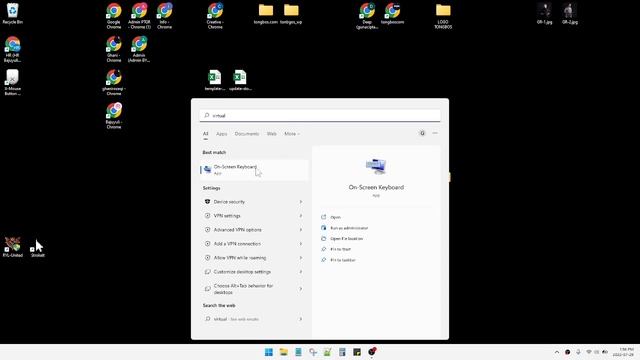Expand arrow beside Alt+Tab behavior result

click(301, 289)
